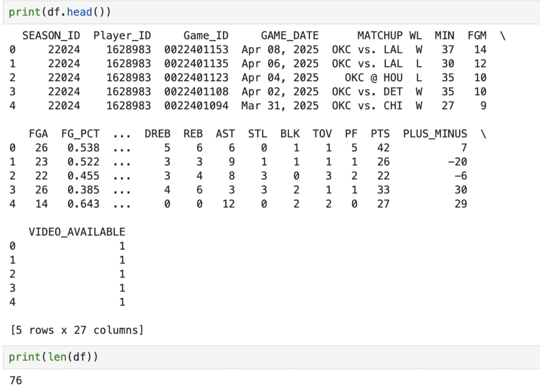Click the FG_PCT value 0.538
Viewport: 540px width, 392px height.
(83, 148)
